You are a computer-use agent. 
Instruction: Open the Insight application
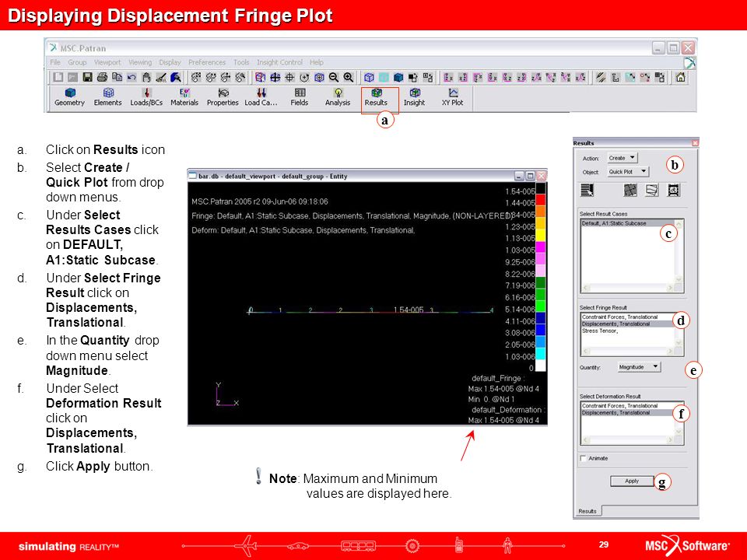pyautogui.click(x=415, y=97)
